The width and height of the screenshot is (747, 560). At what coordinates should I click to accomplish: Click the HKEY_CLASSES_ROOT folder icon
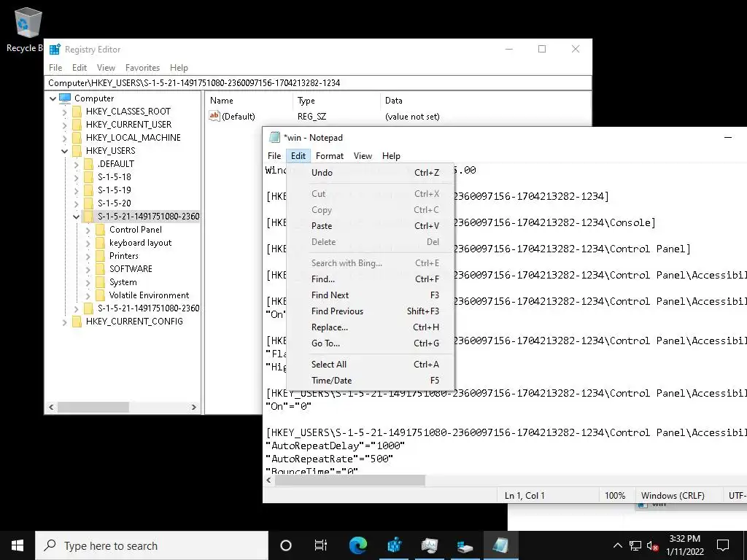77,112
